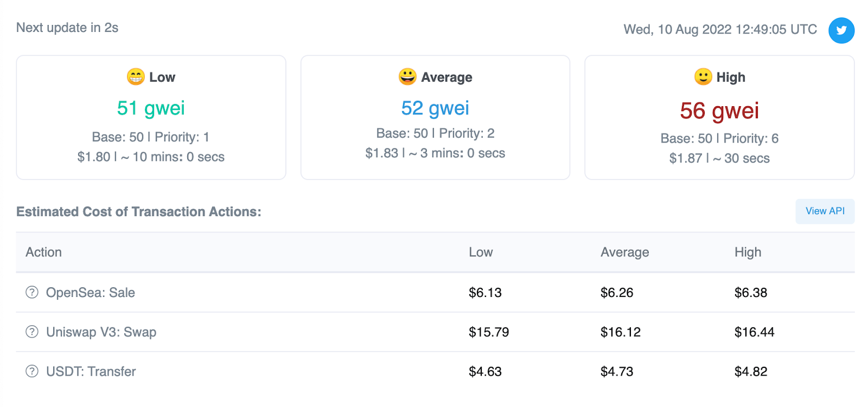Viewport: 868px width, 407px height.
Task: Click the question icon beside OpenSea: Sale
Action: pos(32,293)
